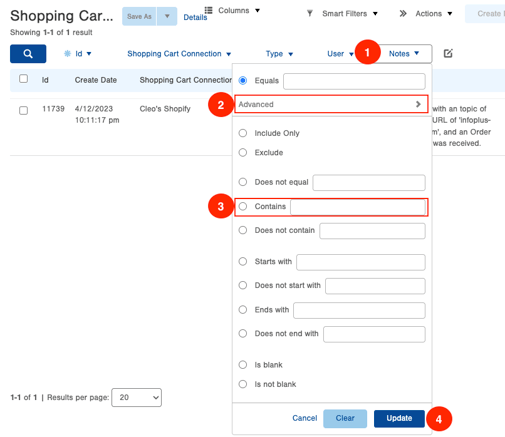Select the Include Only radio option

pos(243,133)
